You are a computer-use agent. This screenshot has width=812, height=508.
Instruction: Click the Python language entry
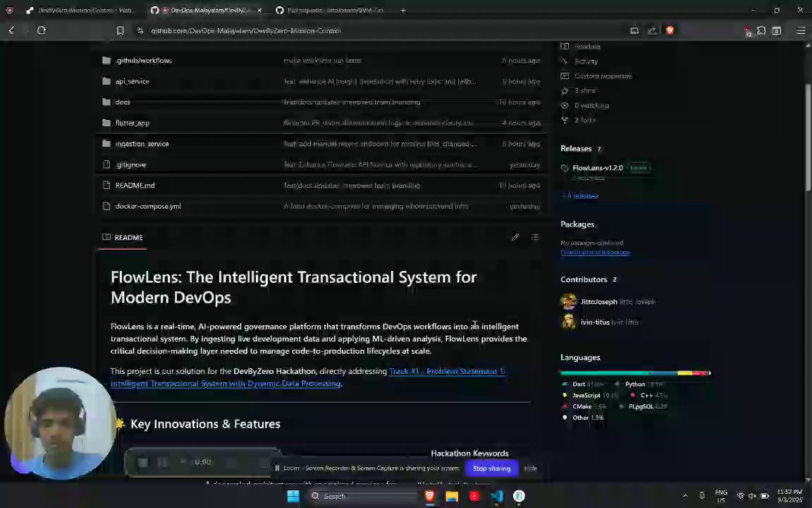point(639,384)
